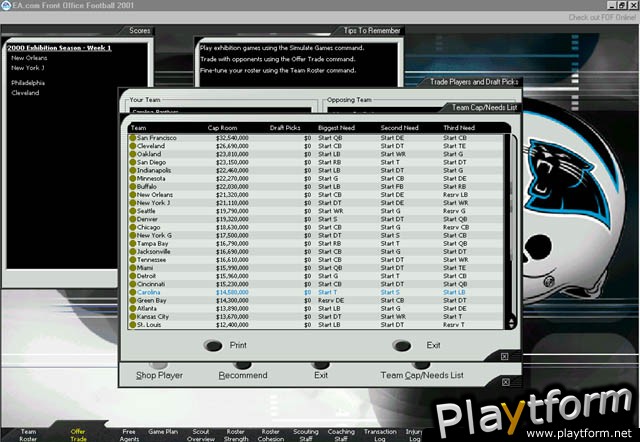Click the Third Need column header
Image resolution: width=640 pixels, height=442 pixels.
pyautogui.click(x=459, y=128)
